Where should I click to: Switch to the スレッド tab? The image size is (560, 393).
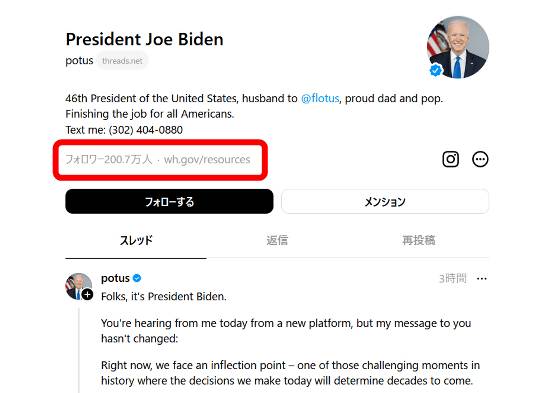pos(136,240)
